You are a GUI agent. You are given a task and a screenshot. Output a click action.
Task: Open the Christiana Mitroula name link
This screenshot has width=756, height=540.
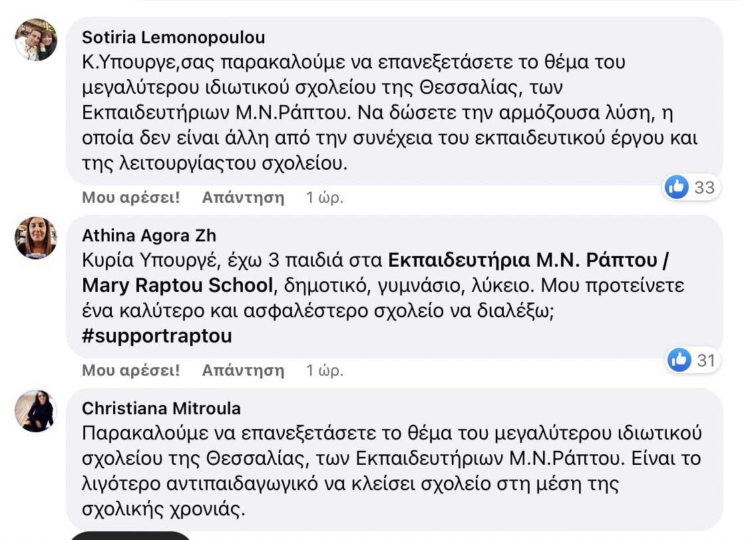tap(161, 408)
